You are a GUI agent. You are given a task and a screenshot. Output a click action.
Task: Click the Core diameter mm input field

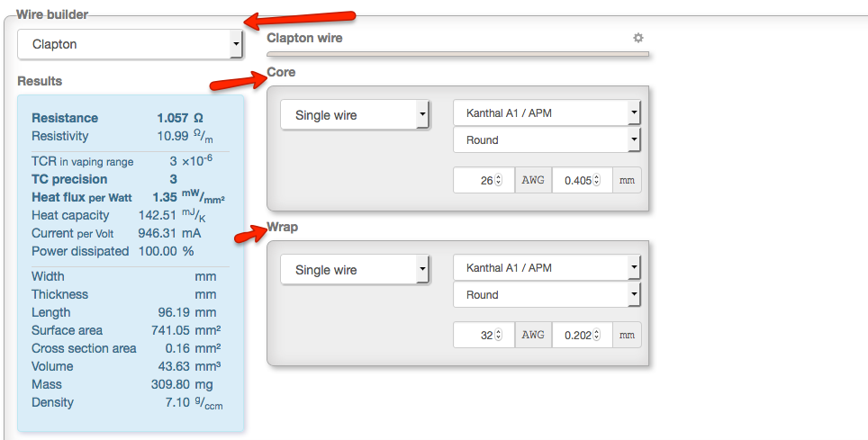pyautogui.click(x=574, y=180)
